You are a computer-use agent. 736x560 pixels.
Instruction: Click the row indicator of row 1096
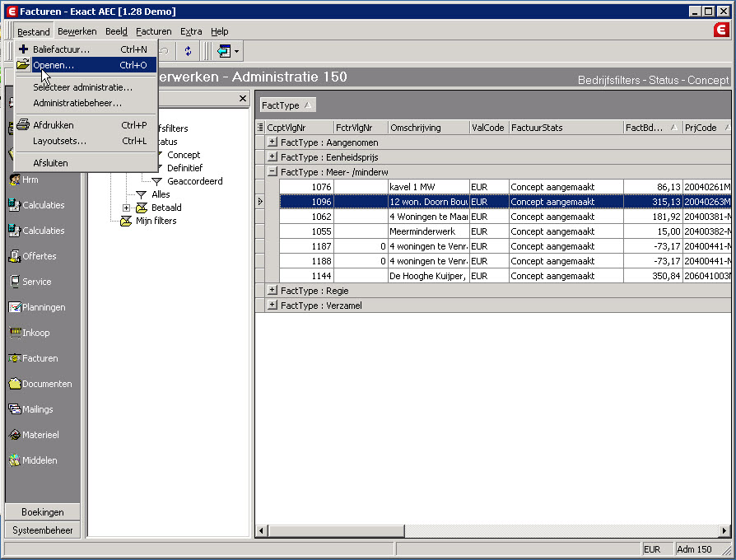pos(260,202)
